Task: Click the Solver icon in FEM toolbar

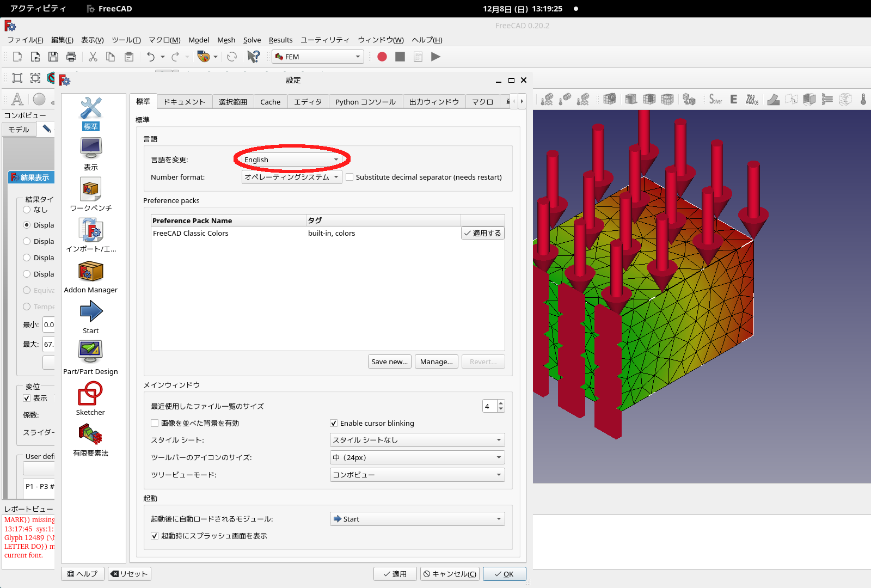Action: (x=715, y=99)
